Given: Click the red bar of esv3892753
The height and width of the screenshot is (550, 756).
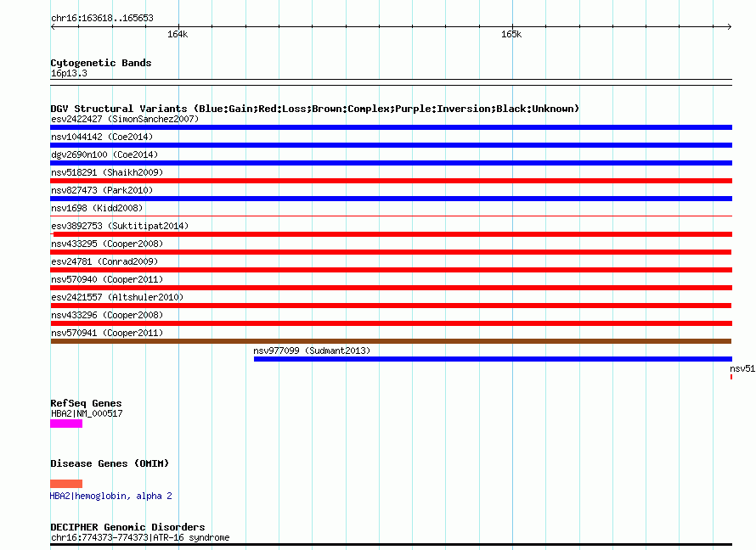Looking at the screenshot, I should [392, 234].
